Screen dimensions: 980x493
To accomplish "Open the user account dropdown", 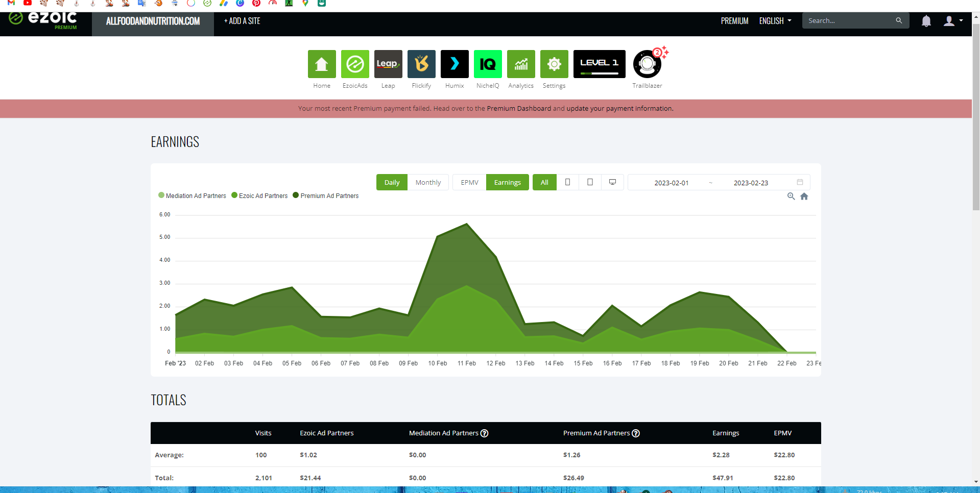I will (953, 21).
